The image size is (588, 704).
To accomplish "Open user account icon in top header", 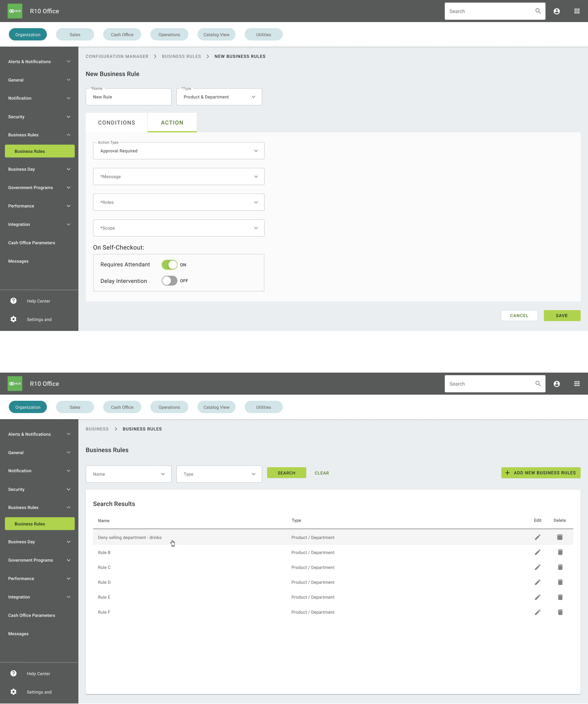I will tap(556, 11).
